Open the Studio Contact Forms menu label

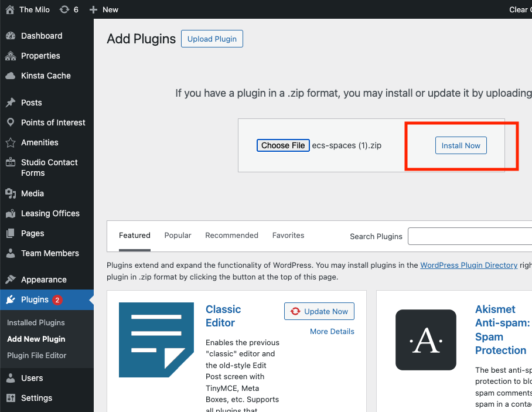pos(49,168)
